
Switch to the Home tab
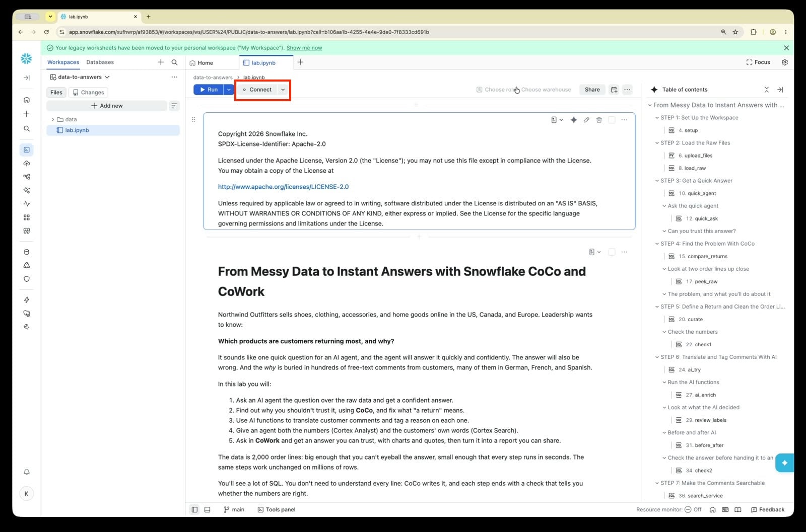(x=201, y=63)
